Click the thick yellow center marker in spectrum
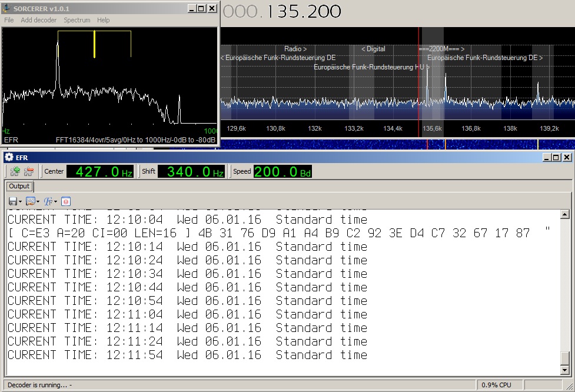575x392 pixels. pos(95,44)
